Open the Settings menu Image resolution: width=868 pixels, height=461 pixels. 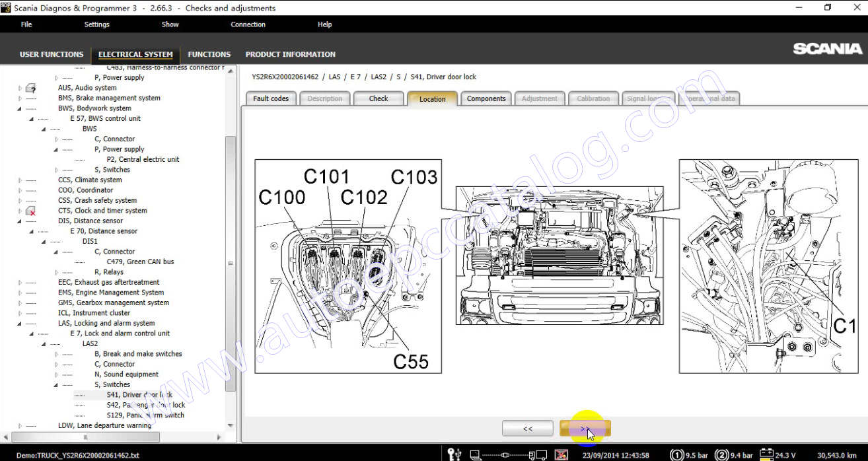97,24
